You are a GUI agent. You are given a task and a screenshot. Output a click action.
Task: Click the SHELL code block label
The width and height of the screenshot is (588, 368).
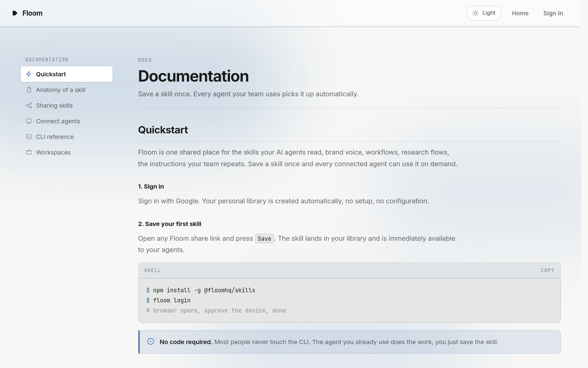click(153, 270)
